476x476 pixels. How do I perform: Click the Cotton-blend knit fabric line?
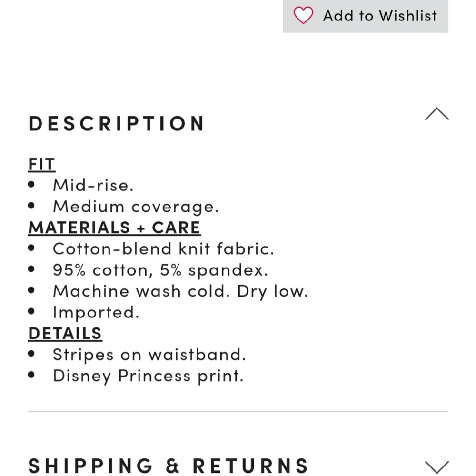pyautogui.click(x=163, y=248)
